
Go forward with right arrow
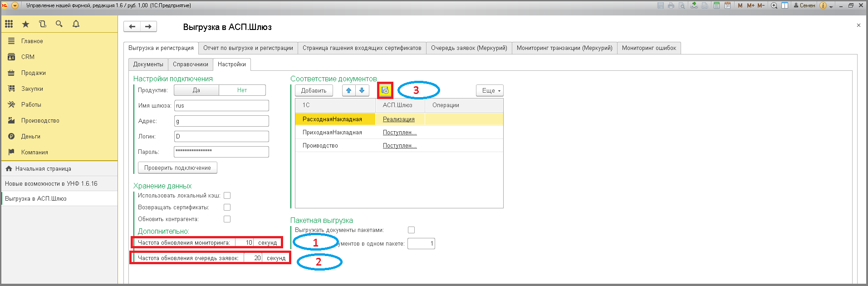pyautogui.click(x=148, y=27)
